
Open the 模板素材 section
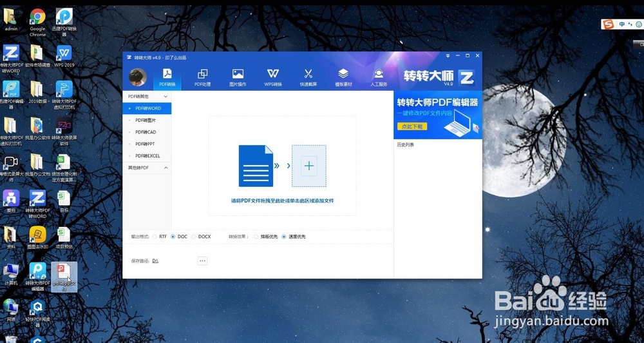[343, 77]
